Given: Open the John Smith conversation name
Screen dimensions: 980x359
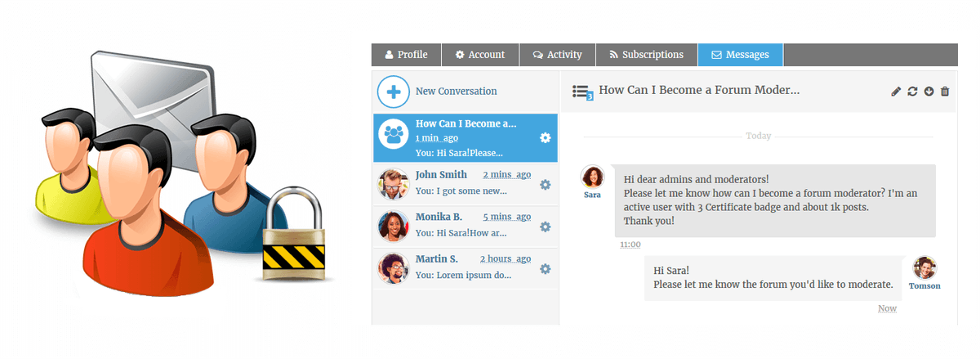Looking at the screenshot, I should tap(441, 175).
